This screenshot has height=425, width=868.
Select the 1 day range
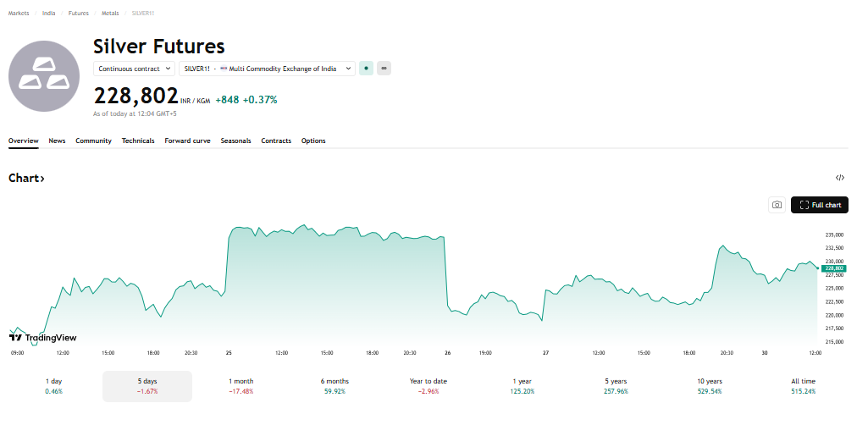[x=53, y=386]
